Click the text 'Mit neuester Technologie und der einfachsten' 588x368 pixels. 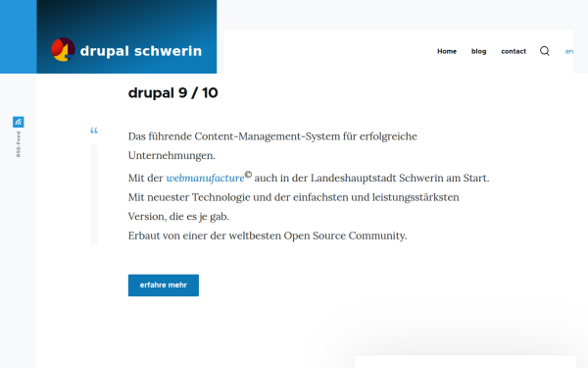pyautogui.click(x=238, y=197)
